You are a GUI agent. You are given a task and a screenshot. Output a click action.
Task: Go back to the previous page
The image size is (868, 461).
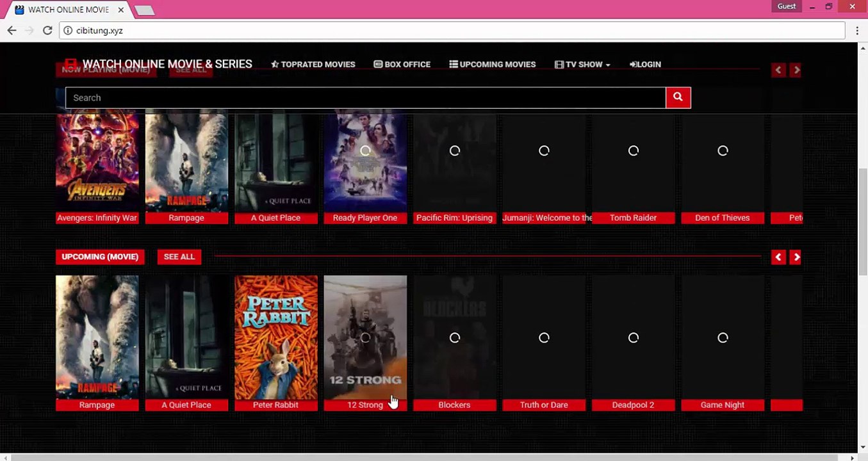click(12, 30)
